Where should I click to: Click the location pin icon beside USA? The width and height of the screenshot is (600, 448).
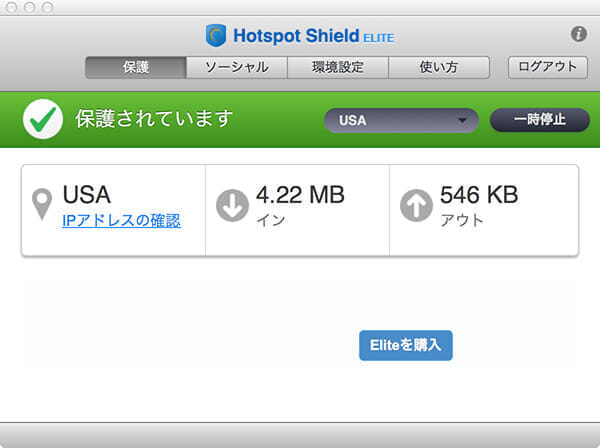tap(42, 203)
